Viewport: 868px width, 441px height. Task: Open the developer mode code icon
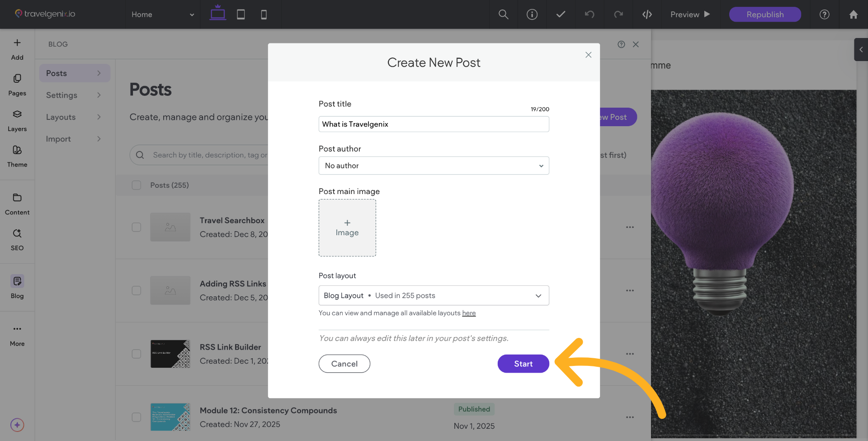tap(647, 14)
